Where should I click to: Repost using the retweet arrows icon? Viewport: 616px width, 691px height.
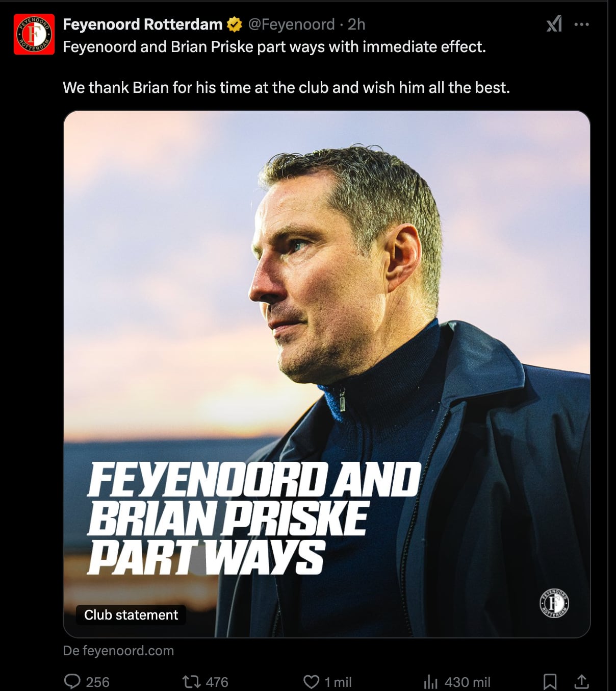tap(192, 681)
